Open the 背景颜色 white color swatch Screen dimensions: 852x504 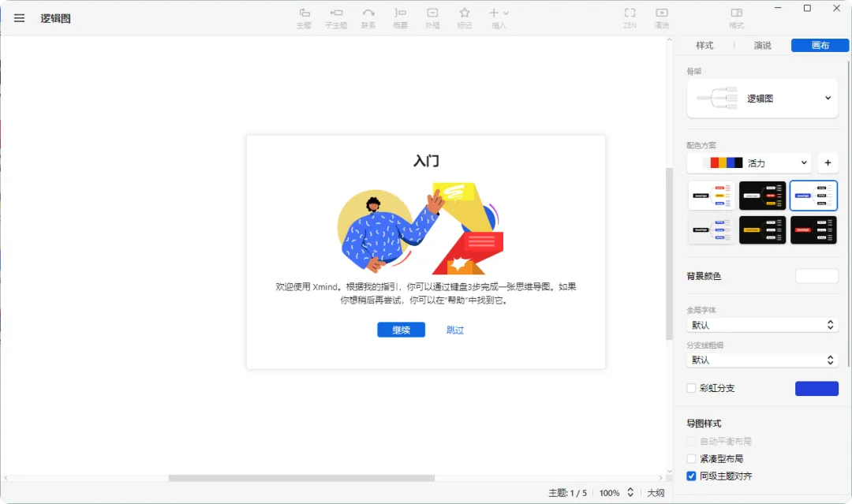(x=816, y=276)
